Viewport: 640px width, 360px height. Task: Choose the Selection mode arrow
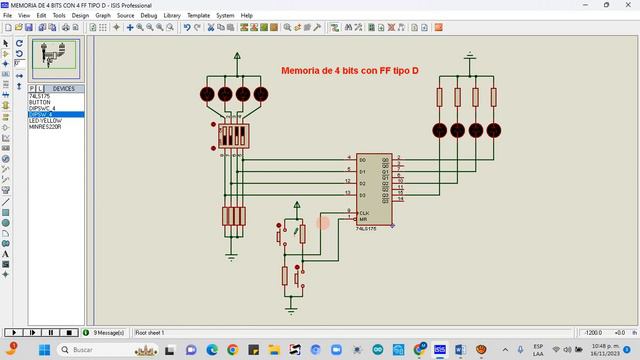coord(6,43)
